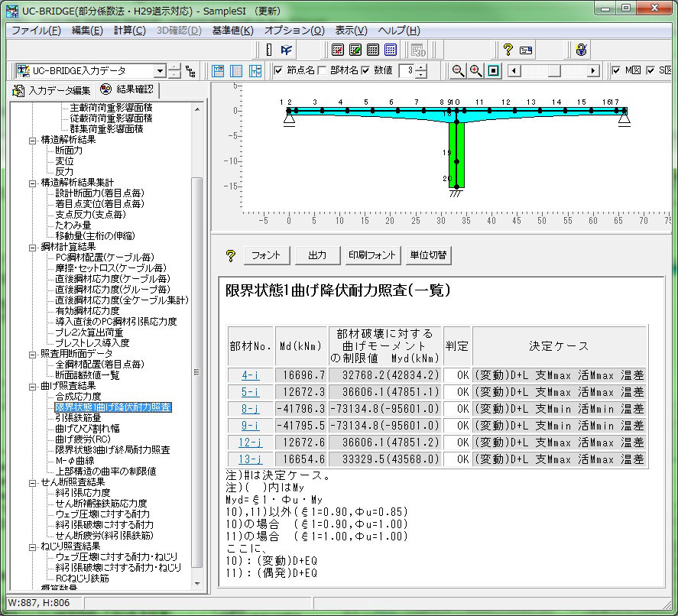This screenshot has height=616, width=678.
Task: Click the yellow question mark help toolbar icon
Action: (508, 50)
